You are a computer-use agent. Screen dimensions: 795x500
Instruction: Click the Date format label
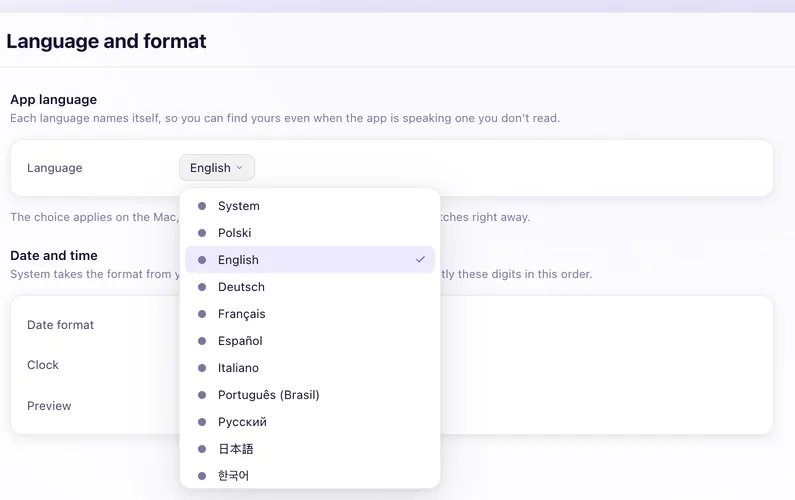pos(60,325)
